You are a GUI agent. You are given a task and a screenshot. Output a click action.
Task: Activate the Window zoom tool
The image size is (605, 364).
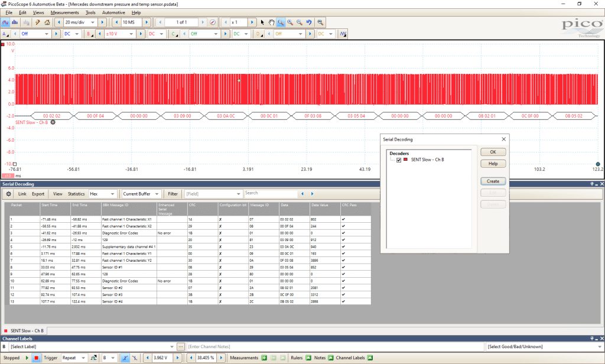click(281, 22)
